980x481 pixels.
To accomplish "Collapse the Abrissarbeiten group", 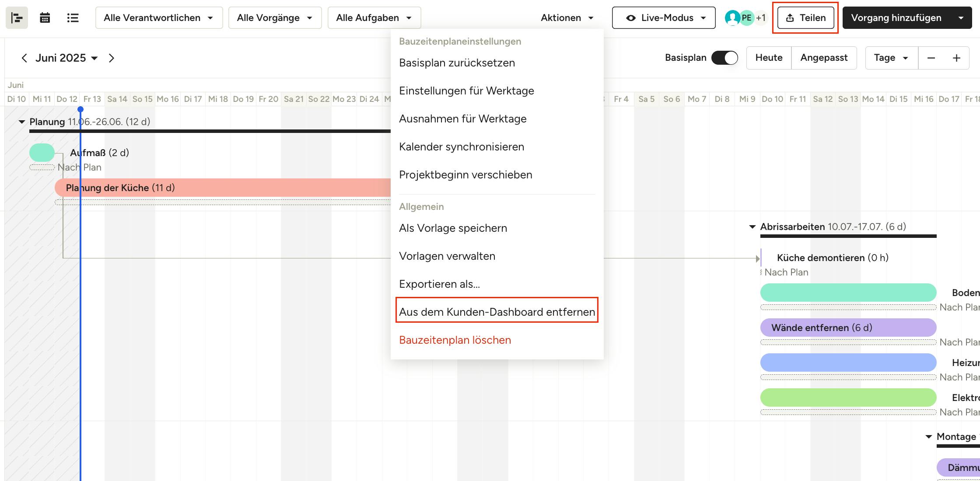I will coord(752,227).
